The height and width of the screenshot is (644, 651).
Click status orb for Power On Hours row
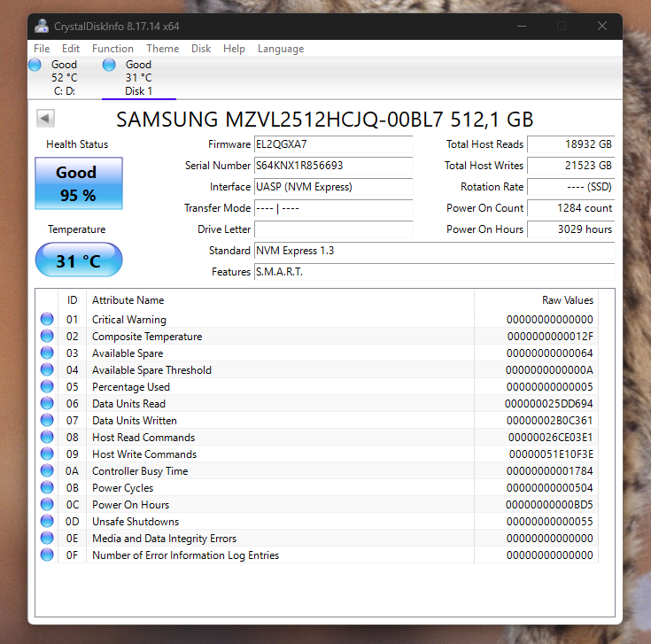point(47,504)
